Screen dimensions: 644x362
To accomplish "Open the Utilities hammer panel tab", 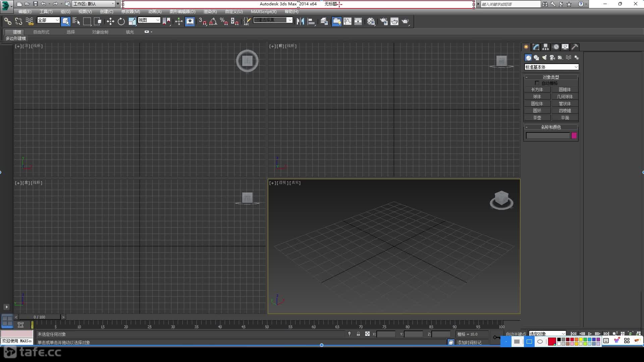I will [x=575, y=47].
